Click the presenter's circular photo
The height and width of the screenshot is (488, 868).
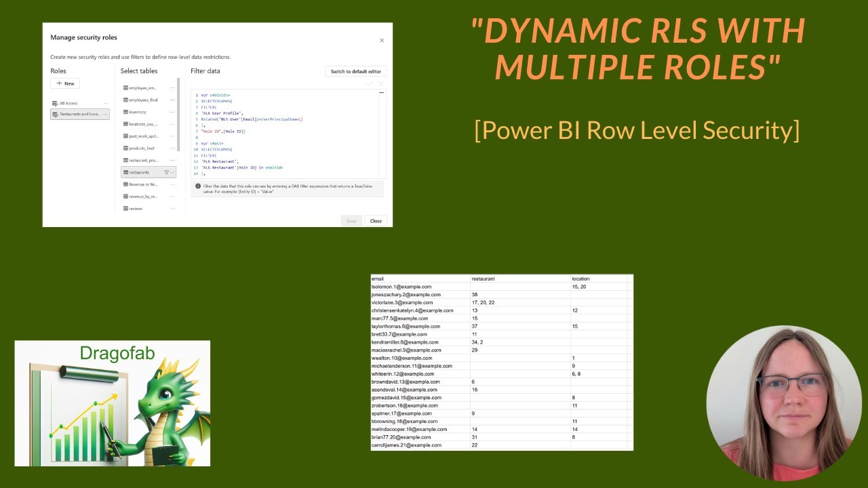tap(784, 403)
